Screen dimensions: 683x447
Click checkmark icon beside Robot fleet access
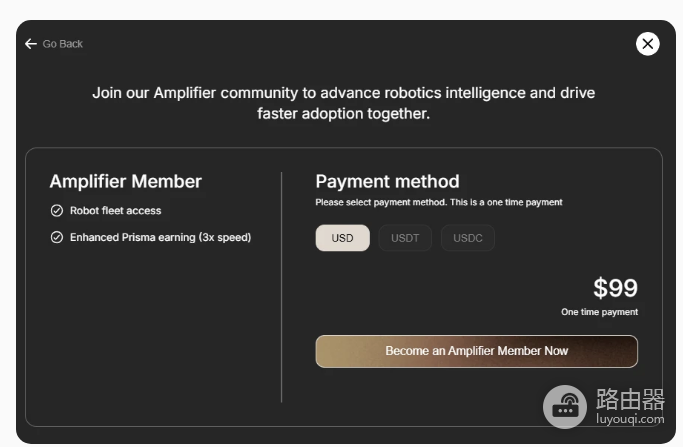point(57,210)
